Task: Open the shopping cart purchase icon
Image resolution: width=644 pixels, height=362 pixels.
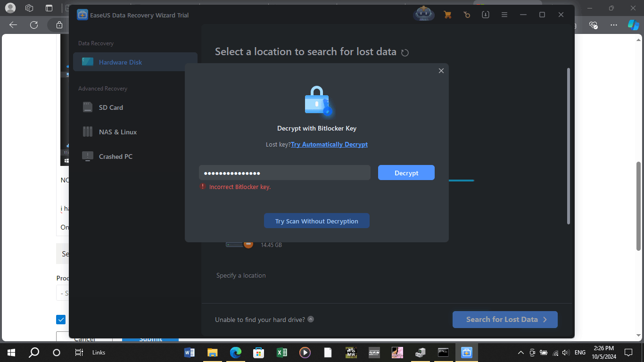Action: (x=447, y=15)
